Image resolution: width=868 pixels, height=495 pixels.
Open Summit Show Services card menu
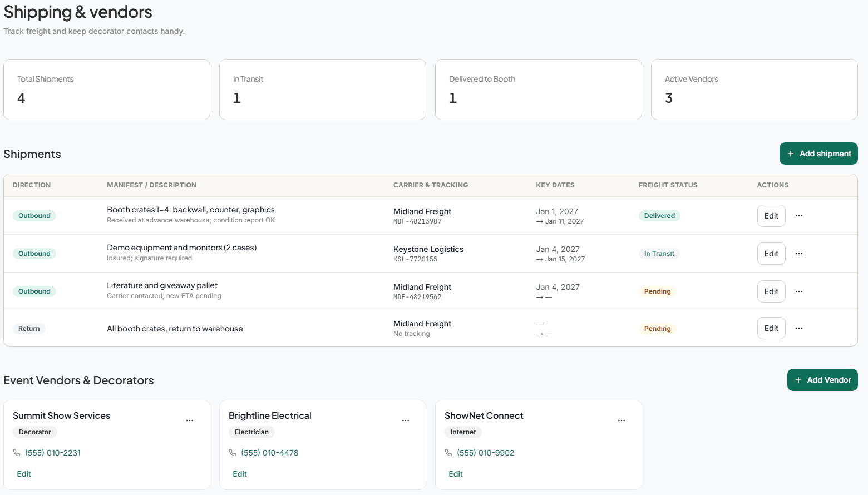(190, 420)
